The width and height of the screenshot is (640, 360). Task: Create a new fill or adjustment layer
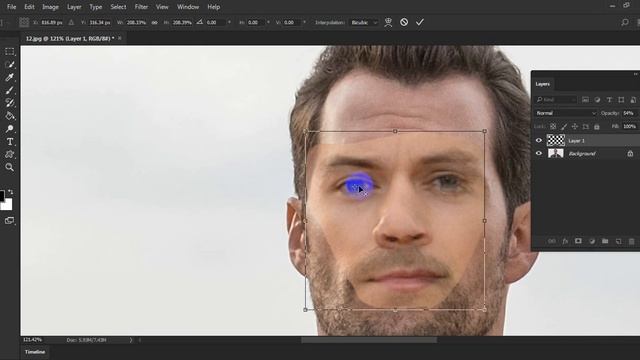[x=591, y=241]
